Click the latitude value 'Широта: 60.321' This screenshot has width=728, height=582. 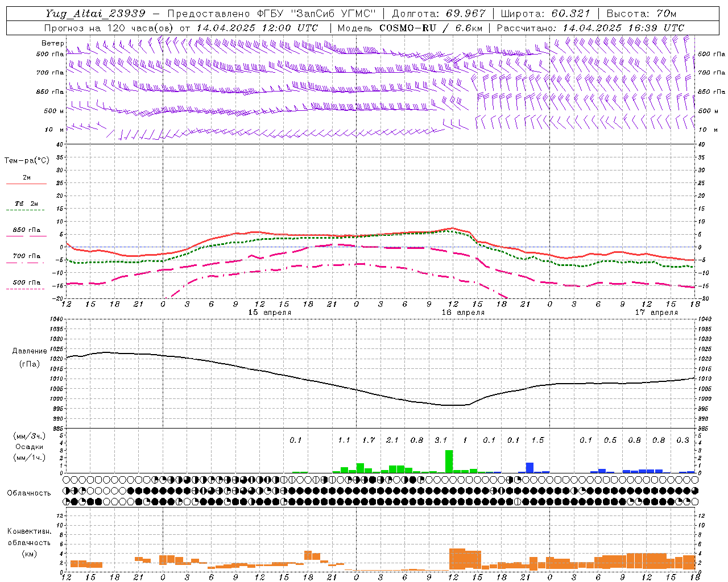click(546, 14)
